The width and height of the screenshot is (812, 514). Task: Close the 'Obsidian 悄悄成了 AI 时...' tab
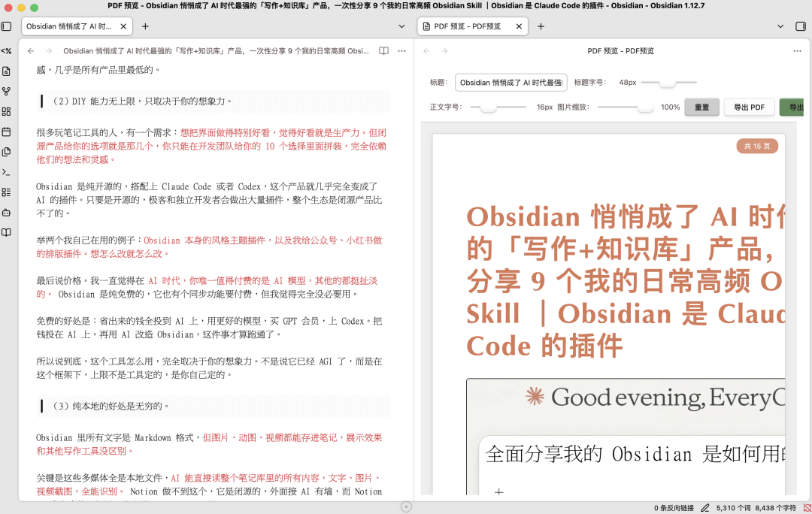(x=123, y=26)
